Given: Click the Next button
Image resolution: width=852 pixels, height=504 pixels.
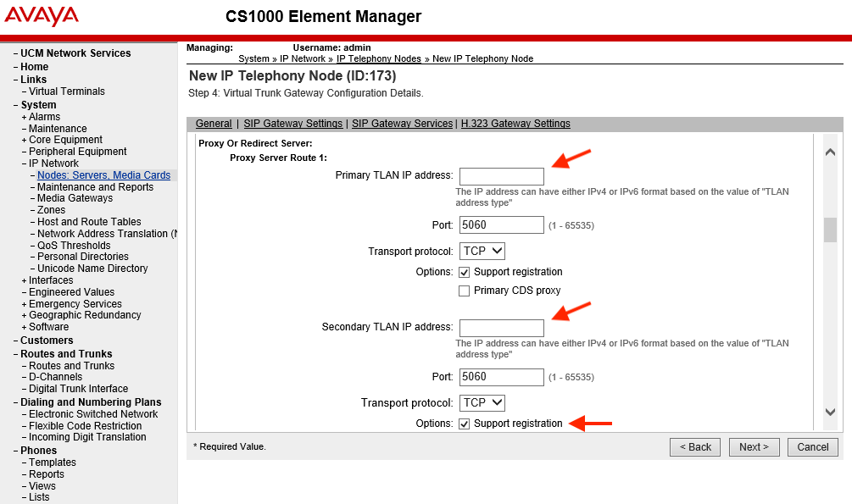Looking at the screenshot, I should click(755, 447).
